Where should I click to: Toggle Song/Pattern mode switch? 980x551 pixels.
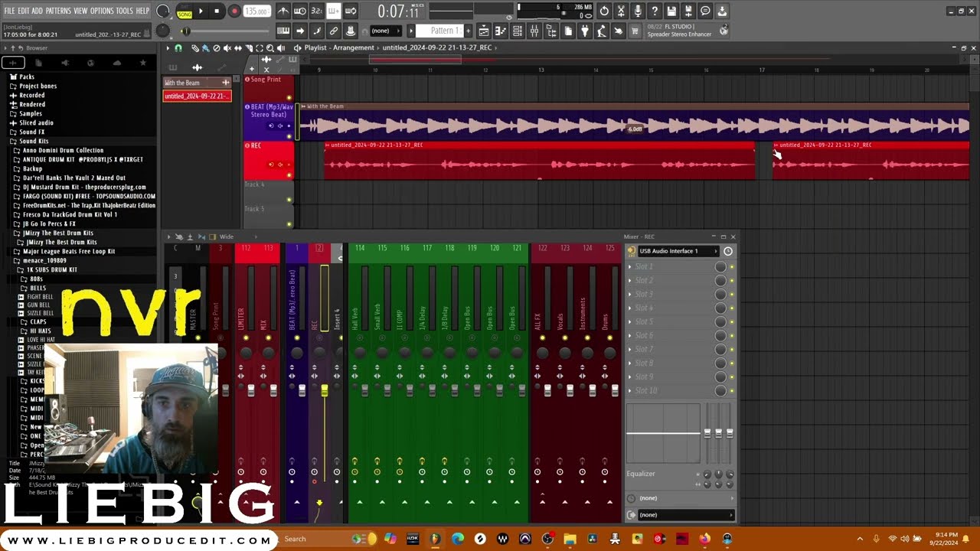[185, 11]
